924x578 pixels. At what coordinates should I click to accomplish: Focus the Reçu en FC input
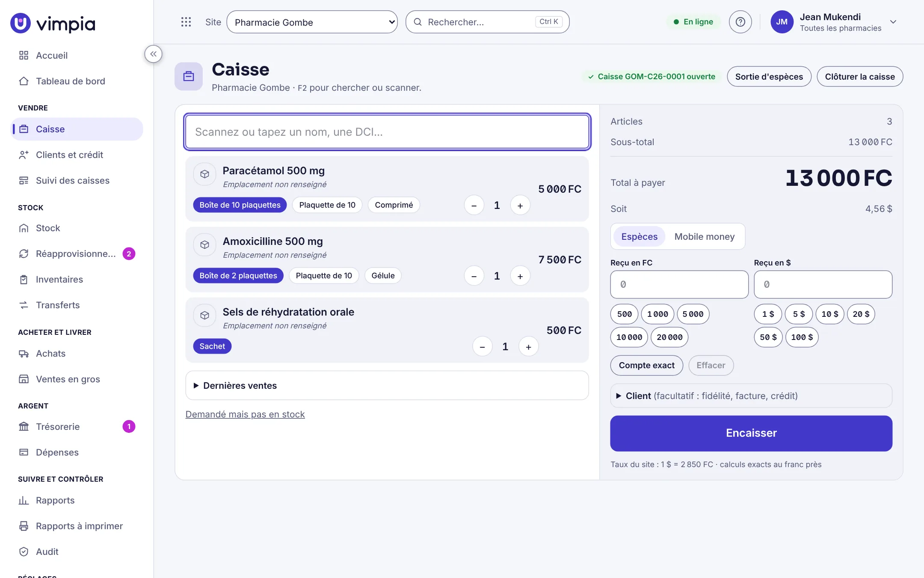679,284
